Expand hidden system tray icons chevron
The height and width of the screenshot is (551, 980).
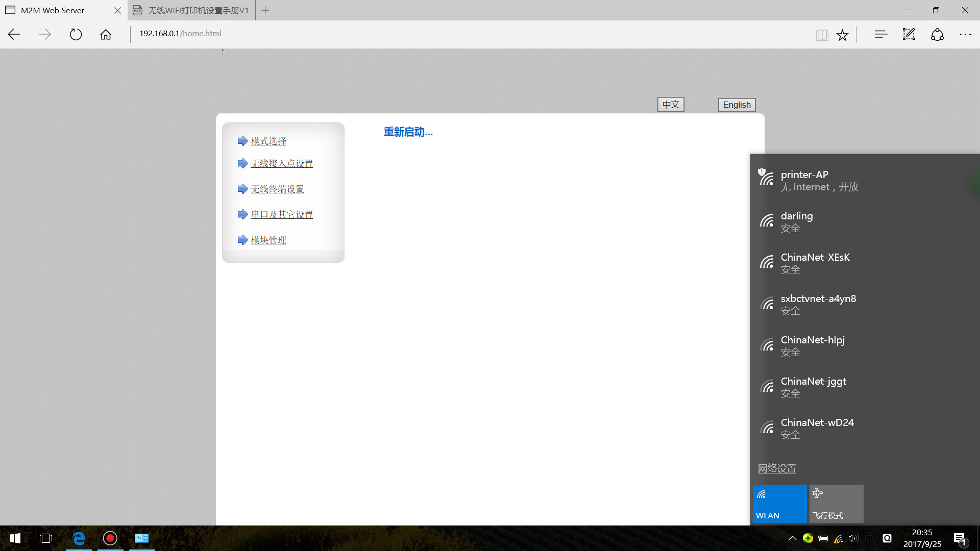[792, 538]
